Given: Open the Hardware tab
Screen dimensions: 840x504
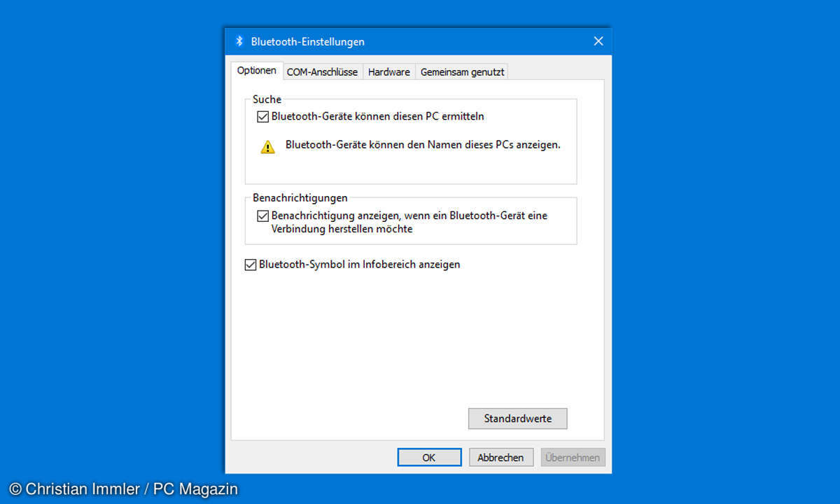Looking at the screenshot, I should pos(388,72).
